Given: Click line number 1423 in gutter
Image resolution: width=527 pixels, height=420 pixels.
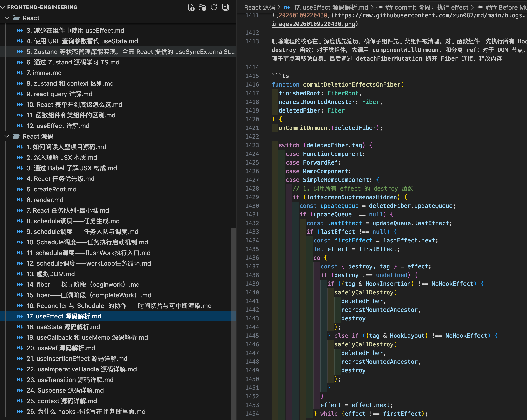Looking at the screenshot, I should pyautogui.click(x=252, y=145).
